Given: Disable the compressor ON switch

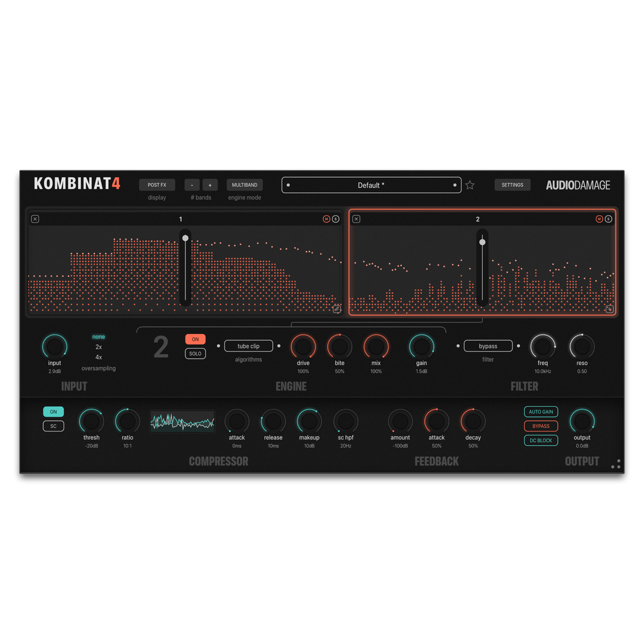Looking at the screenshot, I should (x=53, y=412).
